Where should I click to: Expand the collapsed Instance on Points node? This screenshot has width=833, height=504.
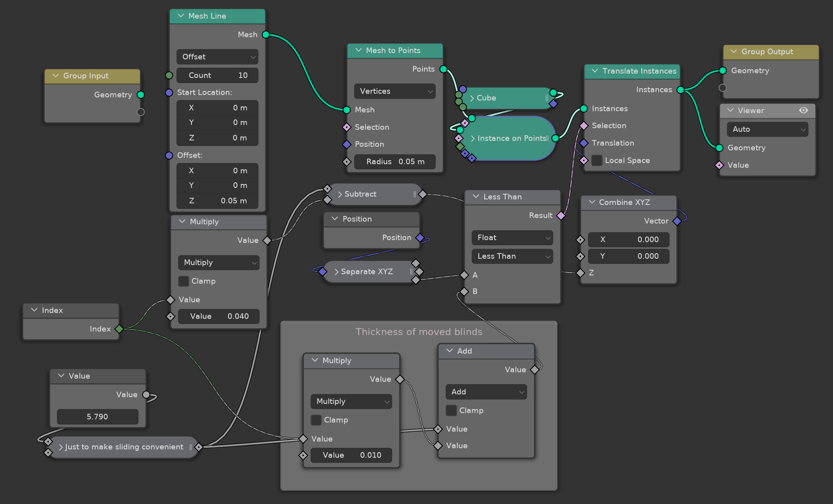click(472, 138)
